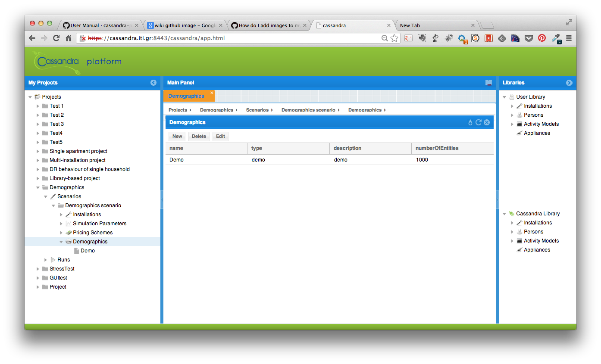Bookmark this page with star icon
The width and height of the screenshot is (601, 364).
click(x=394, y=38)
